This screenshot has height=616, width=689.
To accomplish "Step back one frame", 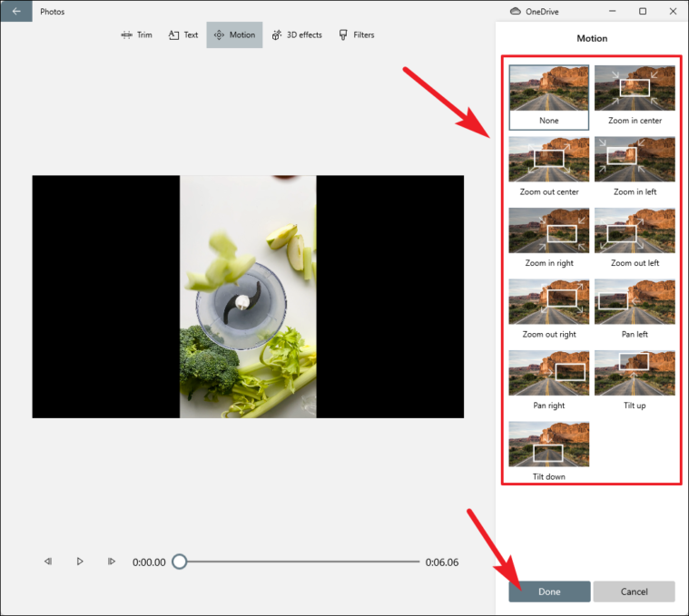I will tap(48, 562).
